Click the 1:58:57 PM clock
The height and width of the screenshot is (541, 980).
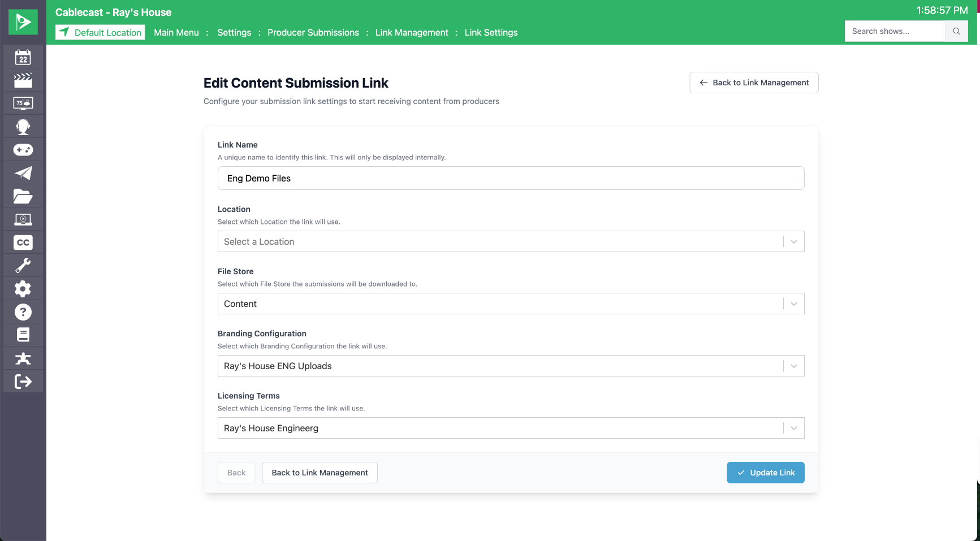[x=942, y=10]
